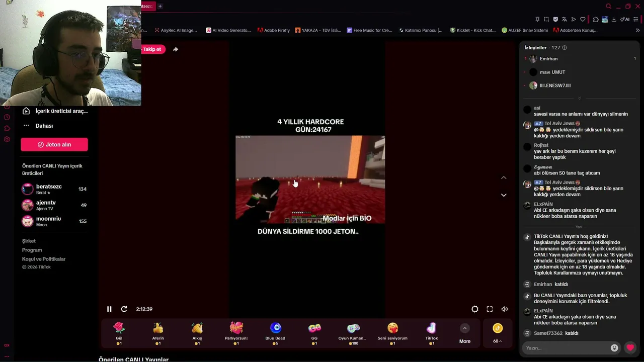The height and width of the screenshot is (362, 644).
Task: Expand the top viewers list chevron
Action: [x=579, y=98]
